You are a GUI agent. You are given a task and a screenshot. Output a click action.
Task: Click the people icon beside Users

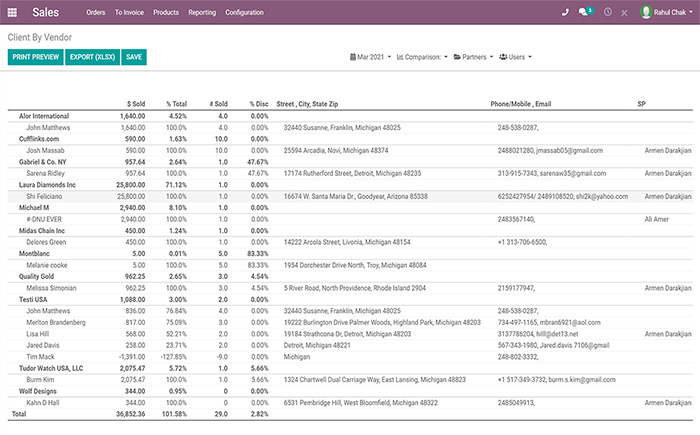(503, 57)
